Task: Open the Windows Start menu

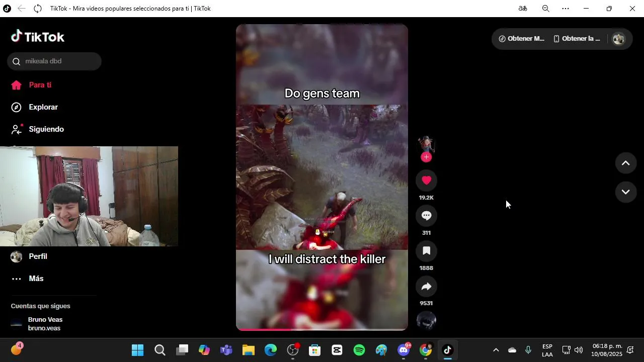Action: point(137,350)
